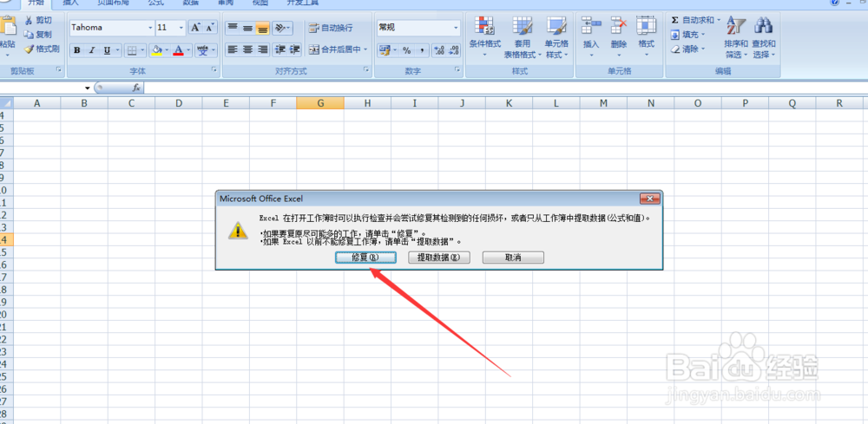Image resolution: width=868 pixels, height=424 pixels.
Task: Expand Merge & Center (合并后居中) arrow
Action: (365, 49)
